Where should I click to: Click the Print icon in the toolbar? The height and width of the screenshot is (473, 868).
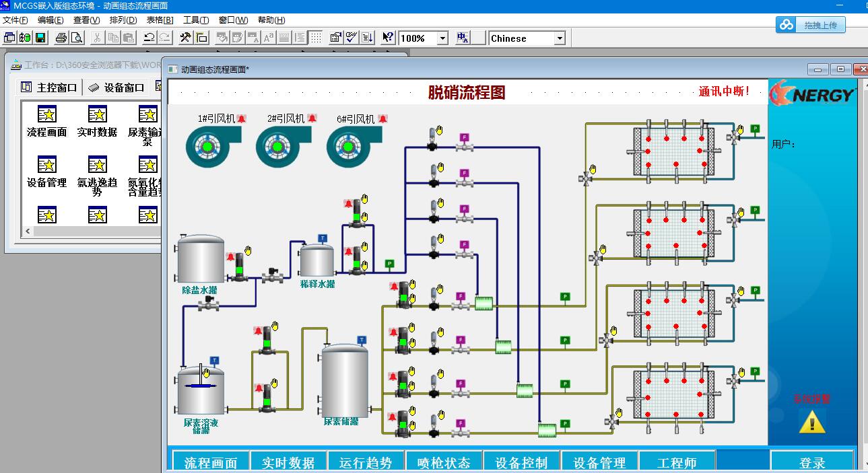click(x=61, y=38)
